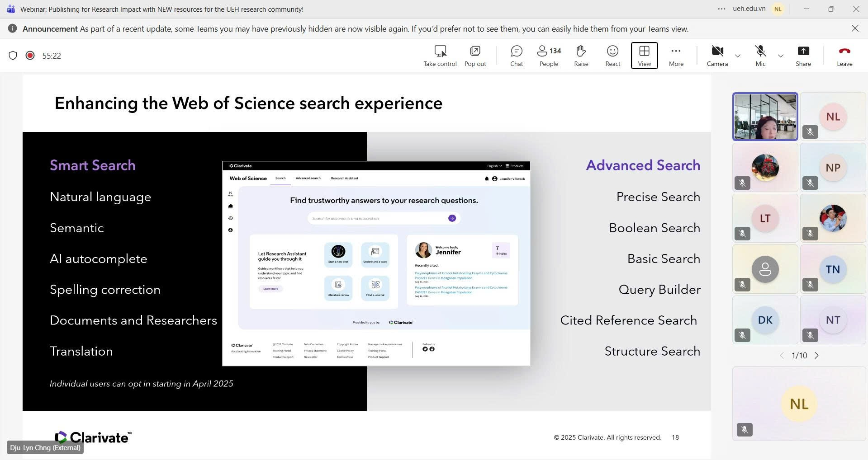Click the recording indicator icon

(x=30, y=56)
